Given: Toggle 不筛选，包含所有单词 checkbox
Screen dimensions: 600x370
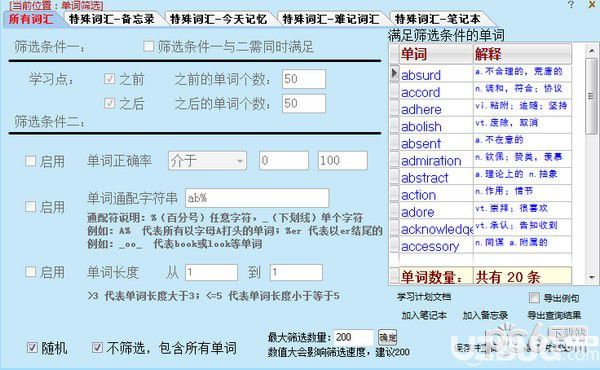Looking at the screenshot, I should tap(97, 347).
